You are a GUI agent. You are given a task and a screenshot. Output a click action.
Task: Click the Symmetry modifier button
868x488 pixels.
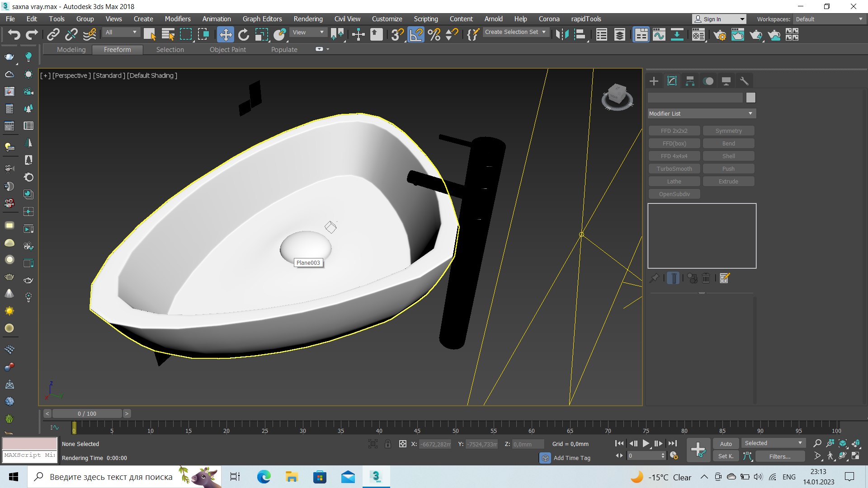[728, 131]
